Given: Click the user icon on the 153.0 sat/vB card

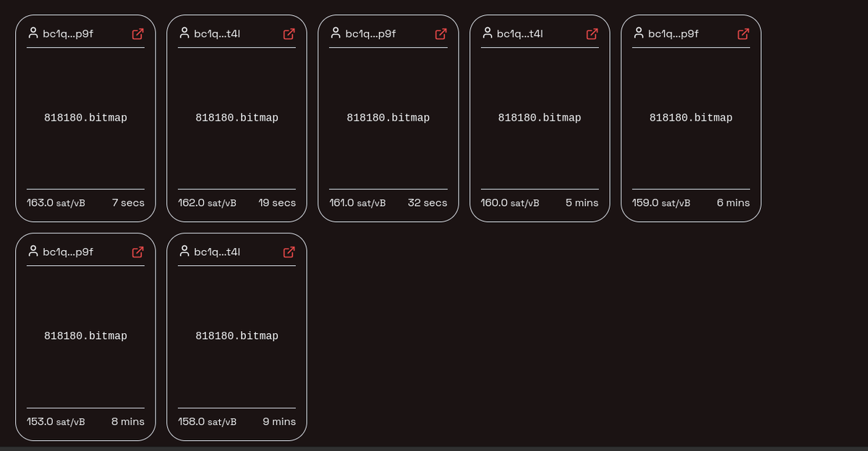Looking at the screenshot, I should tap(33, 252).
